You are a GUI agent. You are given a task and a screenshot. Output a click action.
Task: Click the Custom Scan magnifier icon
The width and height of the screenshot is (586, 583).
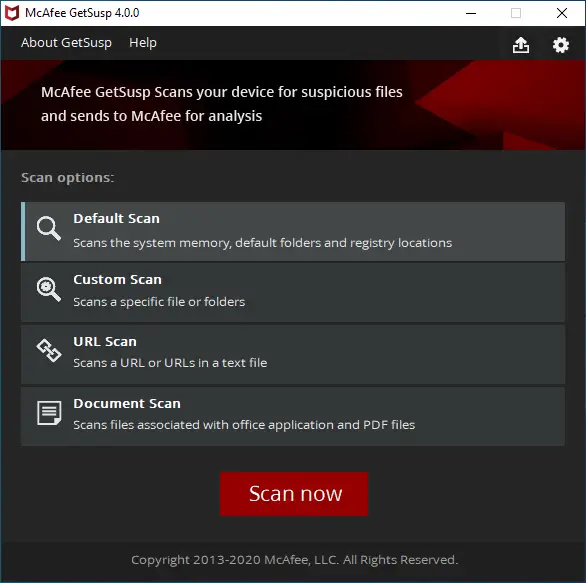coord(49,289)
